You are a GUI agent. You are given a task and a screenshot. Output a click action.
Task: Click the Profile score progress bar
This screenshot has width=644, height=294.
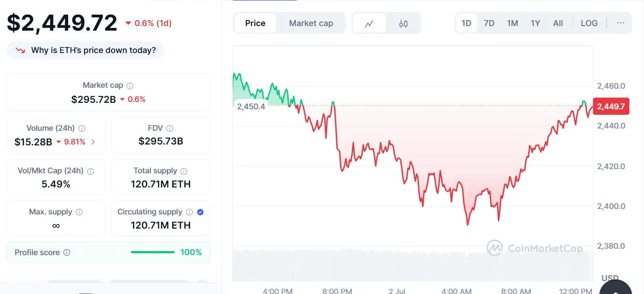(x=153, y=252)
